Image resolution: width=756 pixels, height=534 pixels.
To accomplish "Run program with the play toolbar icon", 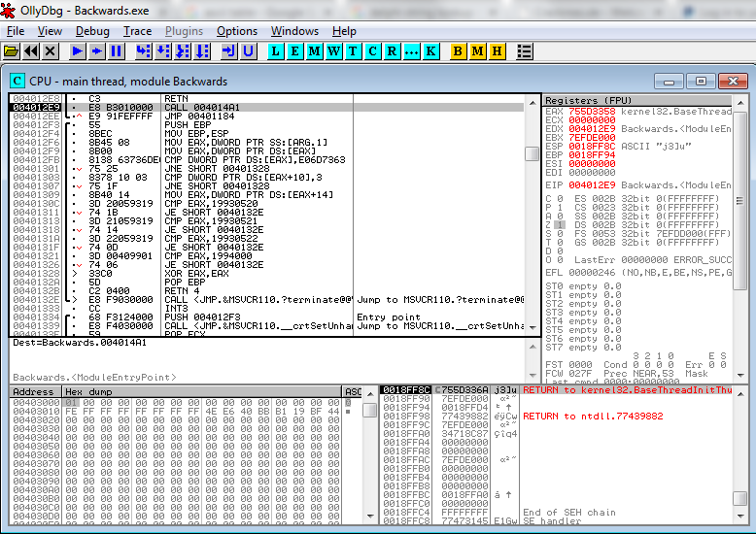I will [x=77, y=50].
